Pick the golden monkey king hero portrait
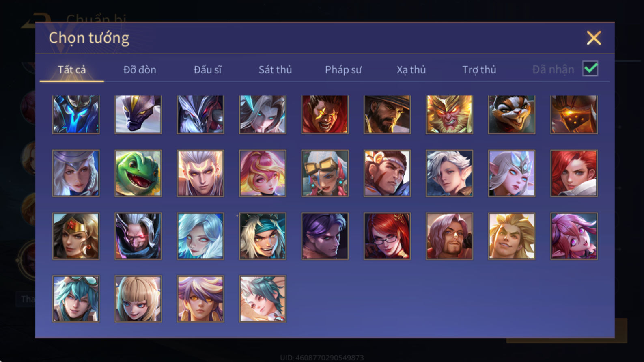Image resolution: width=644 pixels, height=362 pixels. pos(449,114)
